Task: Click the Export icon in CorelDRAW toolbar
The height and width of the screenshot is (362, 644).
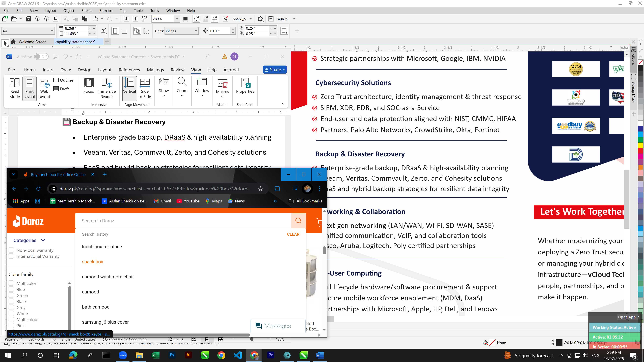Action: pyautogui.click(x=135, y=19)
